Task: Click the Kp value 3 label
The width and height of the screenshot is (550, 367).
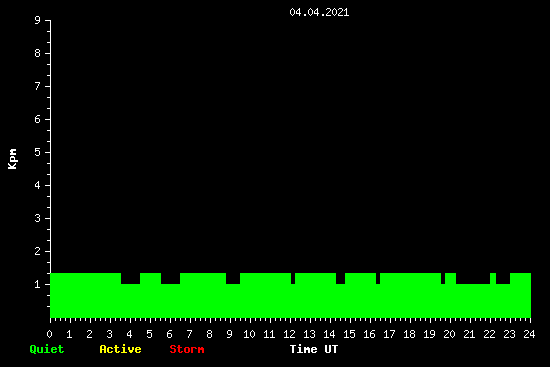Action: click(x=38, y=218)
